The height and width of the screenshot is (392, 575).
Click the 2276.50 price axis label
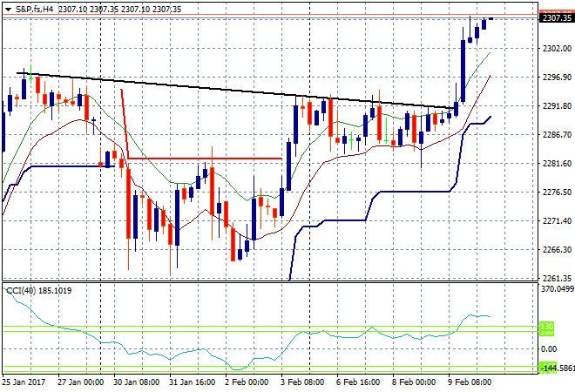point(557,193)
